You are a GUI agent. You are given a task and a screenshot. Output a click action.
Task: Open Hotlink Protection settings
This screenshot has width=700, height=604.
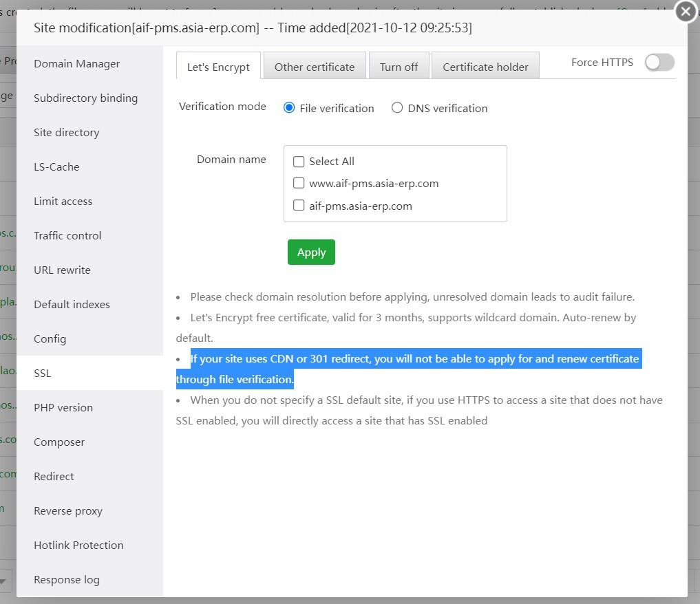coord(79,546)
